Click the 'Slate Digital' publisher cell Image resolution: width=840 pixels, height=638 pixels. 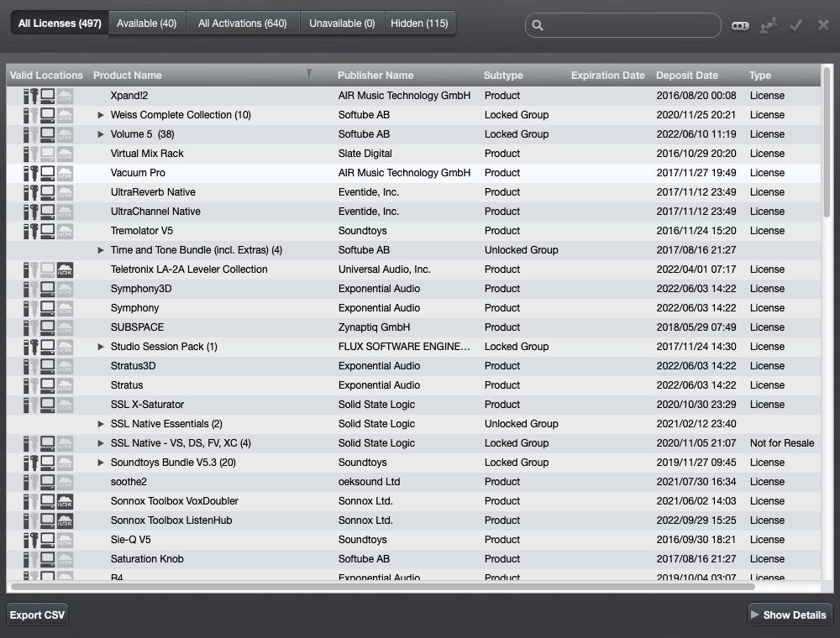pyautogui.click(x=365, y=154)
